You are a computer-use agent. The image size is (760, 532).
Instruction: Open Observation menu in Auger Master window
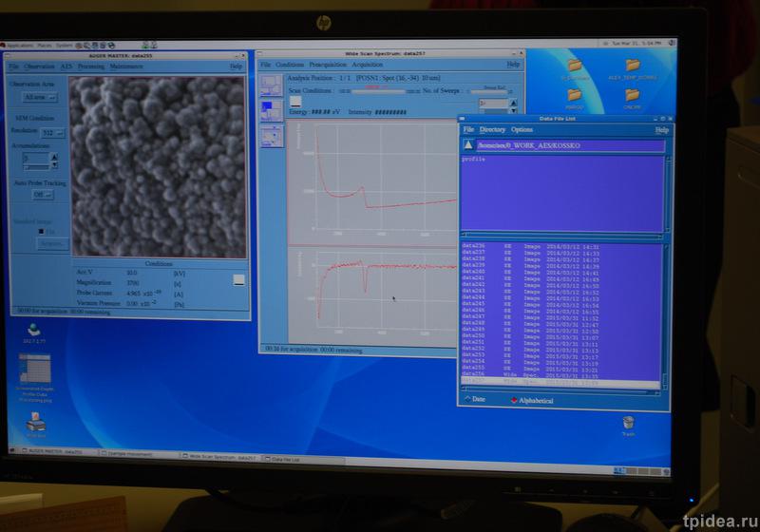coord(39,66)
